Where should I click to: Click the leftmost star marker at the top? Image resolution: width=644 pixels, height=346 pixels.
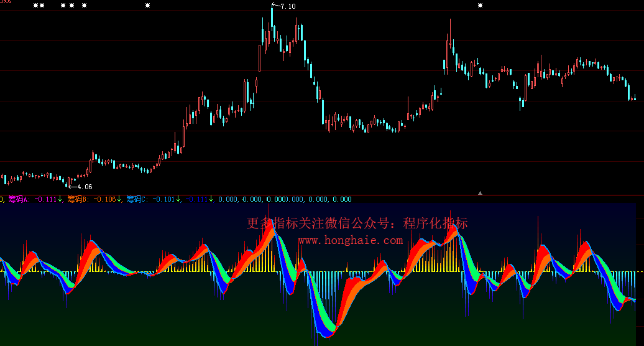pos(35,6)
